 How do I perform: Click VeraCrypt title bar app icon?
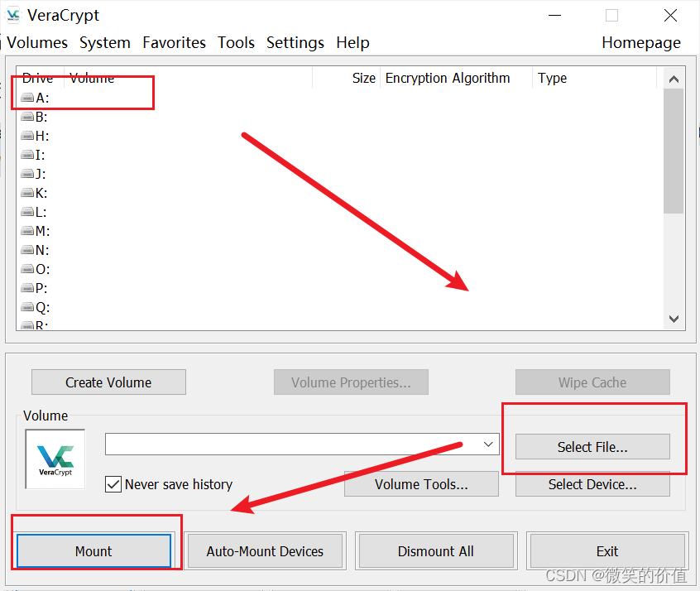tap(13, 15)
